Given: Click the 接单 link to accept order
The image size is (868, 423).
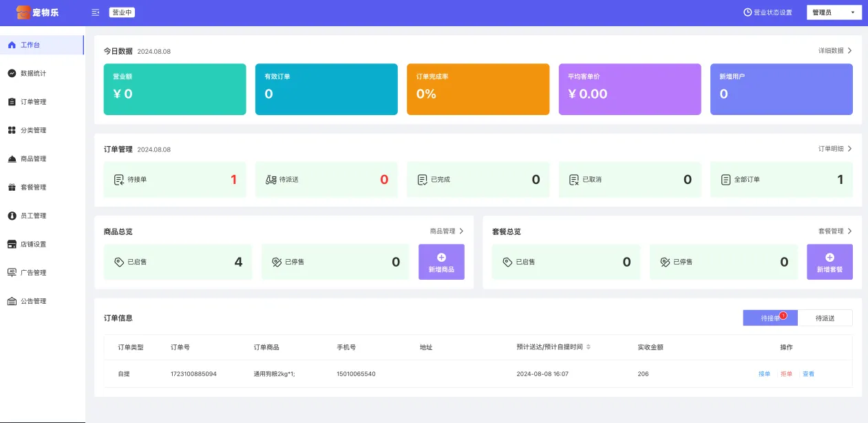Looking at the screenshot, I should 764,374.
